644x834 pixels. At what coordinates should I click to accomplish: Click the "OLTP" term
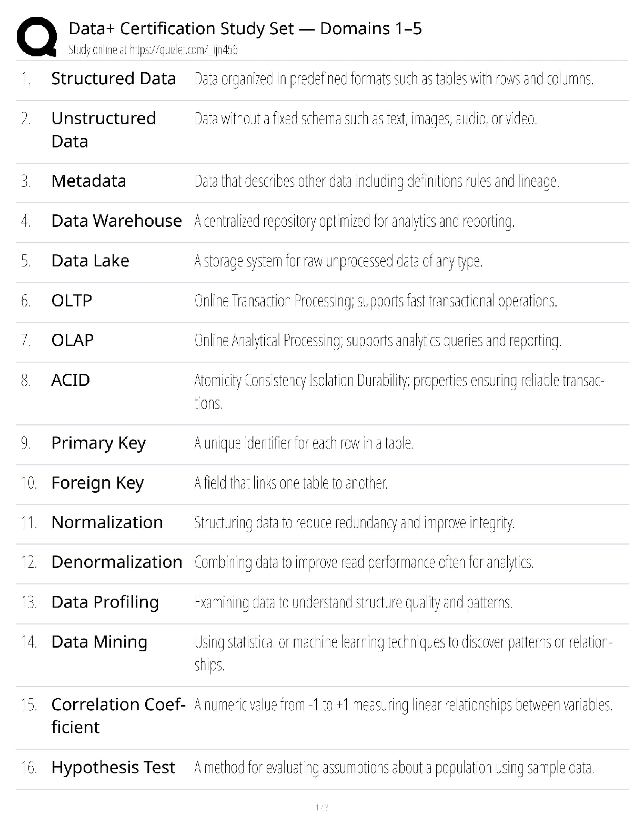click(x=72, y=301)
